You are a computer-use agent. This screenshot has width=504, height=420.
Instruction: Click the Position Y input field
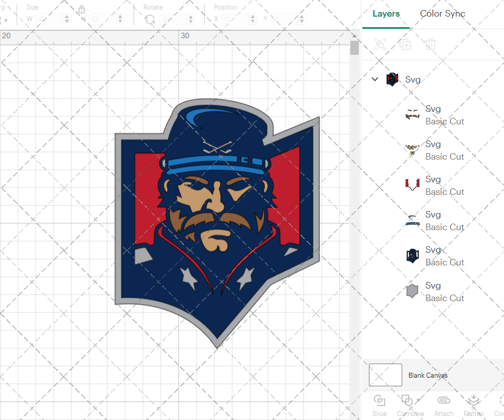[x=285, y=19]
